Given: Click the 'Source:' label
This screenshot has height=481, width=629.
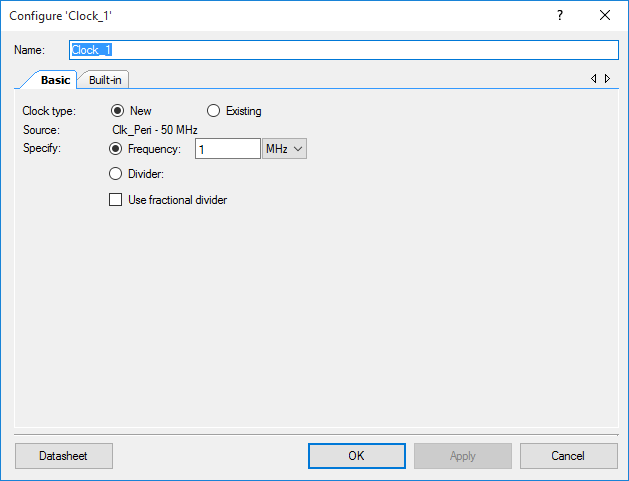Looking at the screenshot, I should [41, 130].
